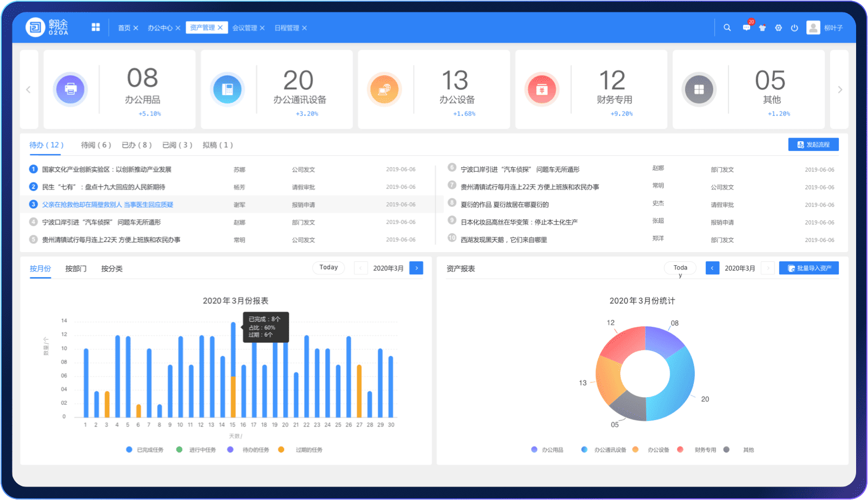Go to previous month in 资产报表
The image size is (868, 500).
712,268
